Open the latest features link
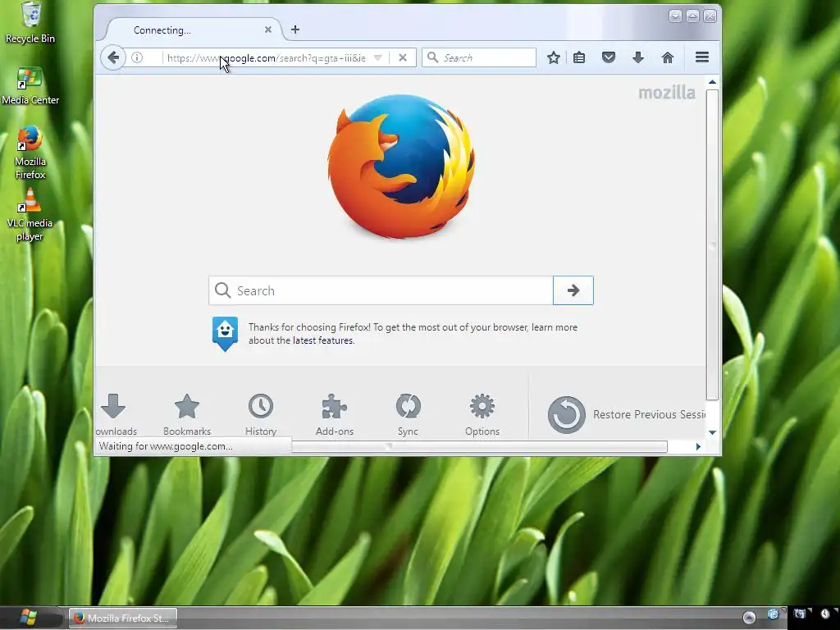 pyautogui.click(x=323, y=340)
